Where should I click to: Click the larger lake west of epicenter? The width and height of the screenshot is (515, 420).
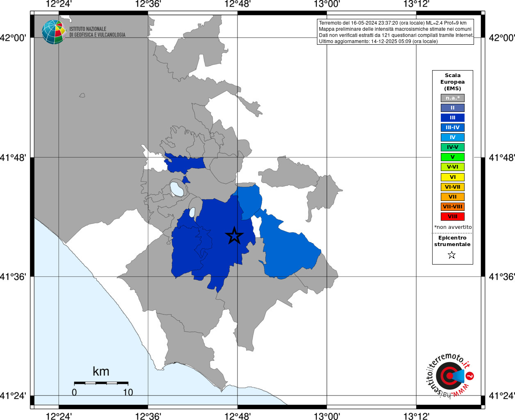click(177, 189)
